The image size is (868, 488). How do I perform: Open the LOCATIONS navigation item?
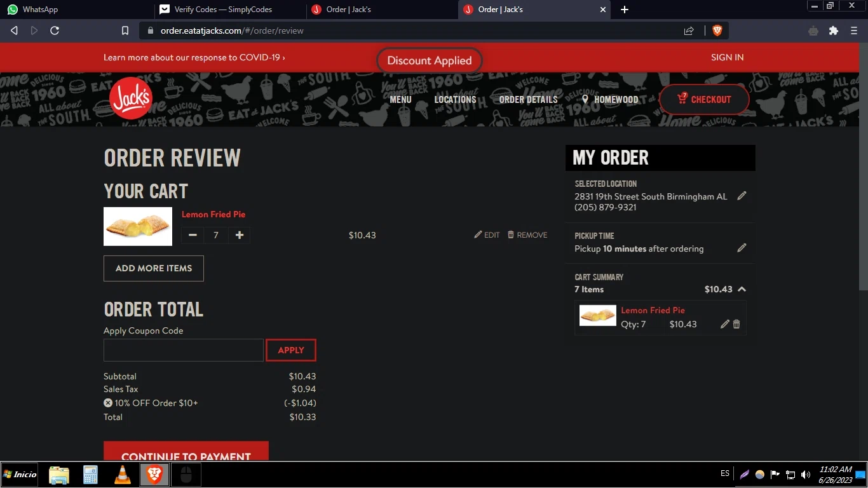tap(455, 99)
